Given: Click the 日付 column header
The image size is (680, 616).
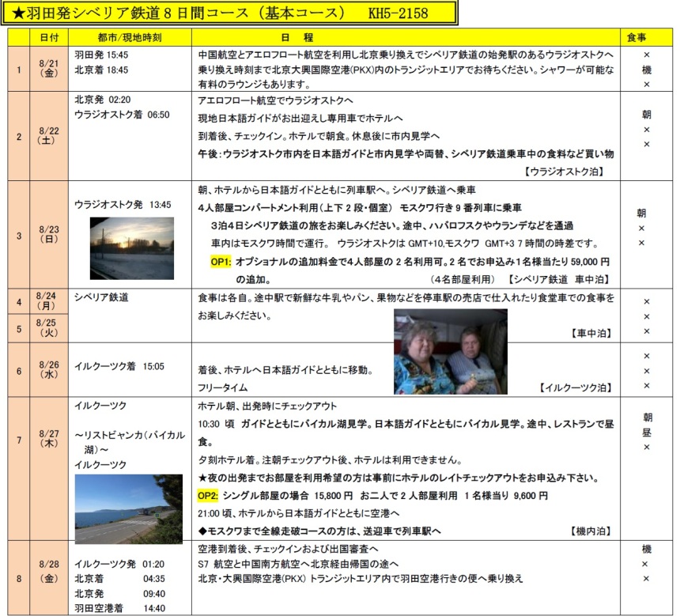Looking at the screenshot, I should (49, 38).
